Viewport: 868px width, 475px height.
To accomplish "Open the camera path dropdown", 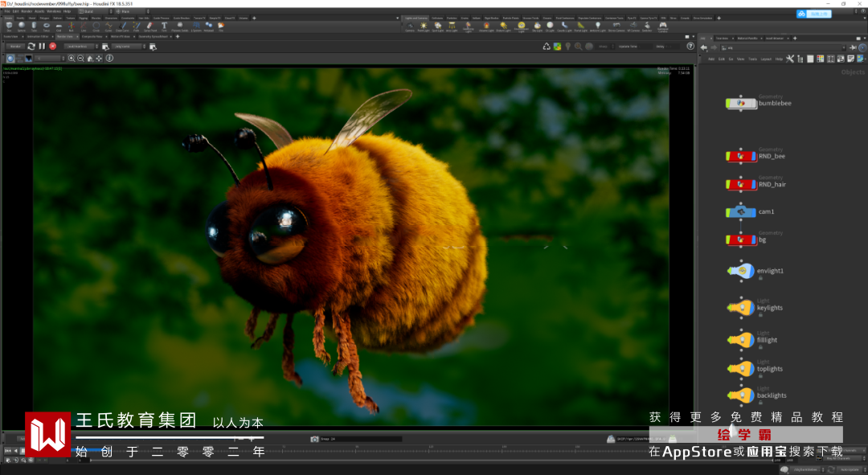I will tap(129, 47).
